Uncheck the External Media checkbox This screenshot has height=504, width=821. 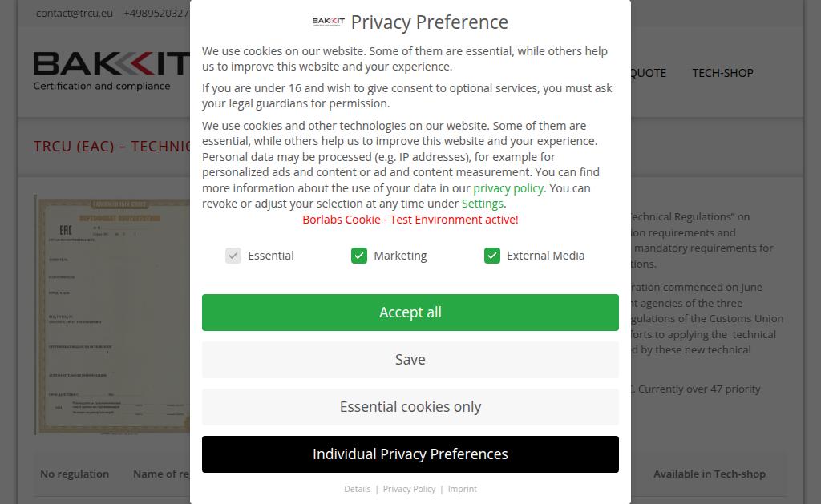[492, 256]
